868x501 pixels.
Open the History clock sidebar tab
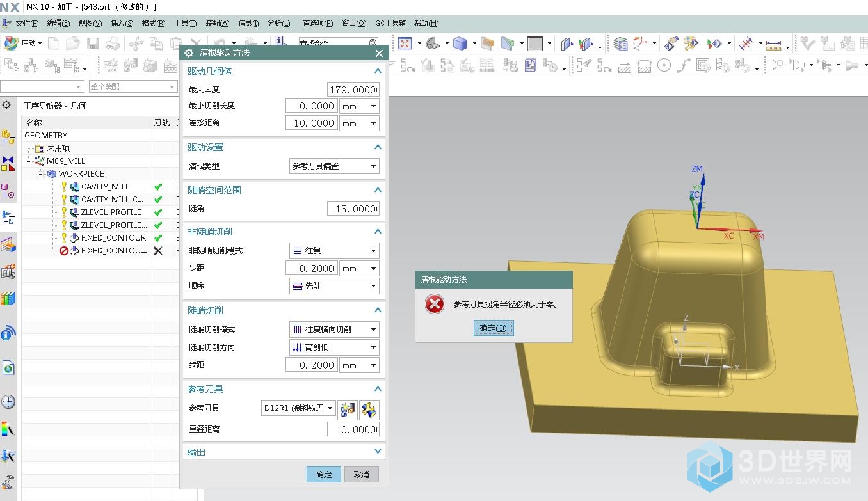[8, 402]
